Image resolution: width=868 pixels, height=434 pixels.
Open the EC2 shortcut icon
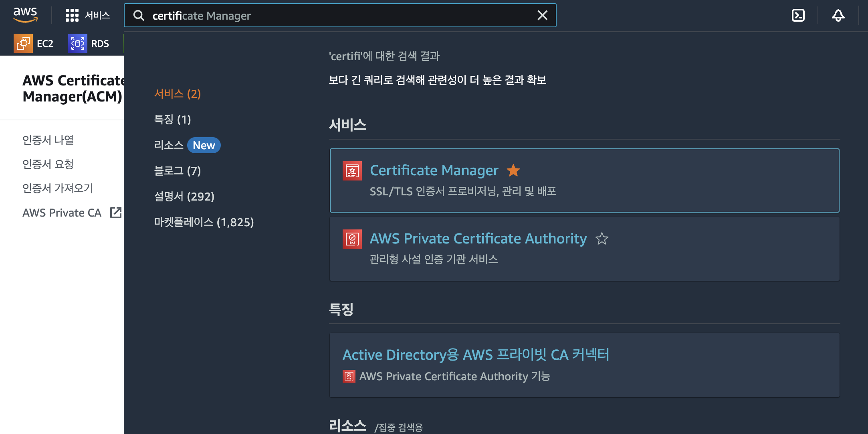pos(23,43)
